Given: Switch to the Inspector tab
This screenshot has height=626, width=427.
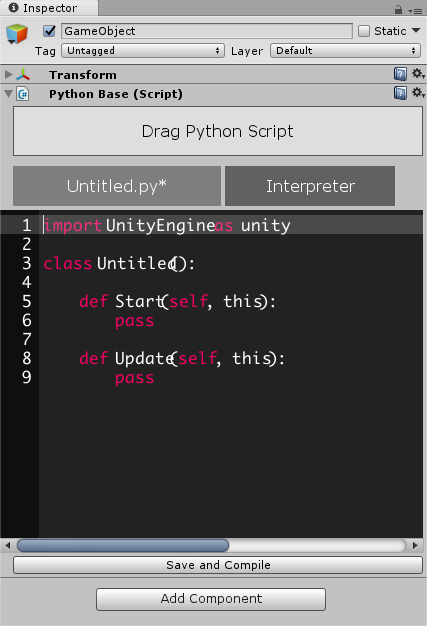Looking at the screenshot, I should [x=49, y=8].
